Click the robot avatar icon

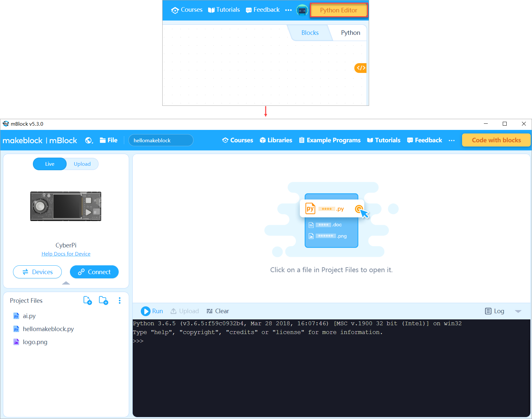pos(302,10)
